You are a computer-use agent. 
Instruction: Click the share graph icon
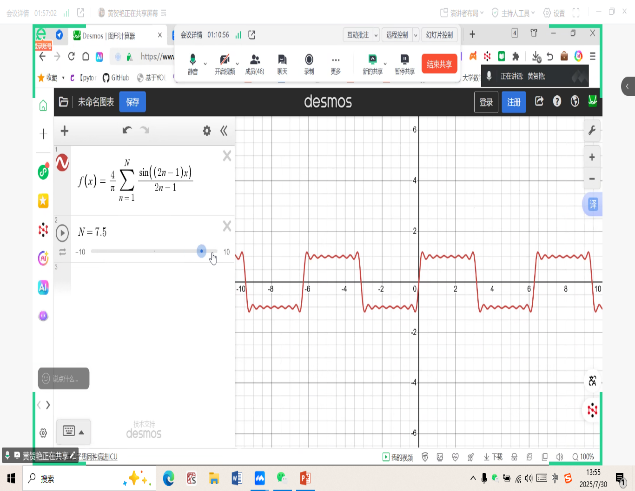coord(540,101)
